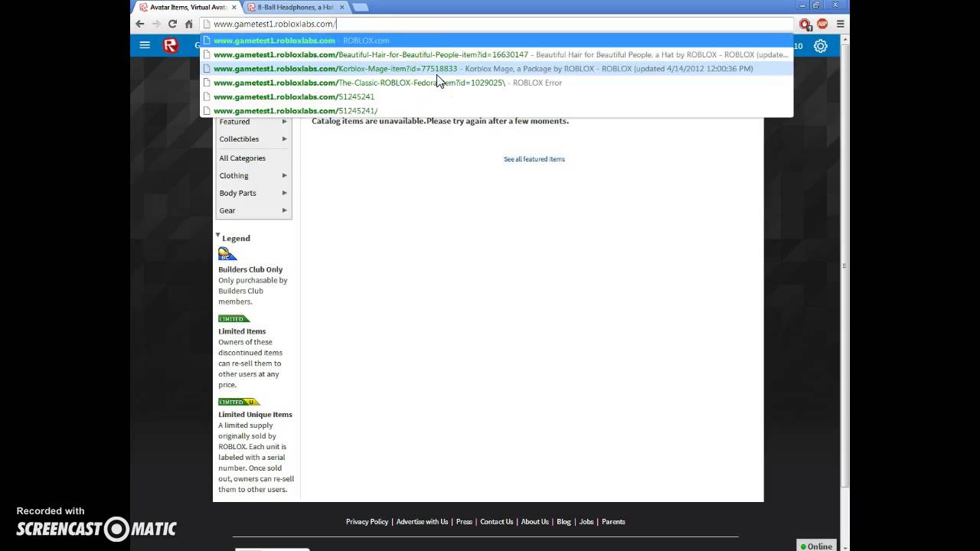980x551 pixels.
Task: Click the Limited Unique Items heading
Action: [255, 415]
